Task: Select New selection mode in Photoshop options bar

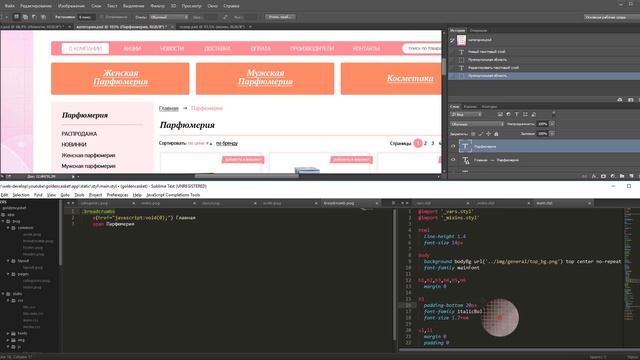Action: click(x=16, y=17)
